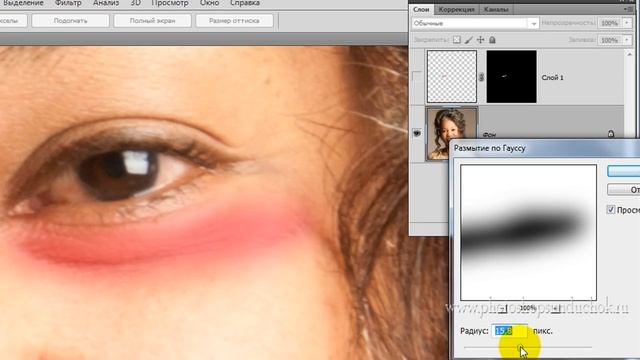Open the opacity slider arrow
The width and height of the screenshot is (640, 360).
(627, 23)
